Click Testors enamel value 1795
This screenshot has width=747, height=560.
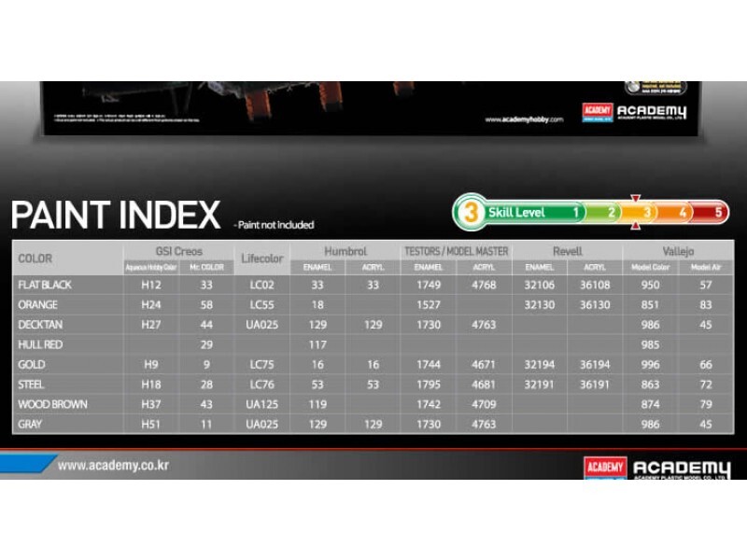[x=429, y=385]
